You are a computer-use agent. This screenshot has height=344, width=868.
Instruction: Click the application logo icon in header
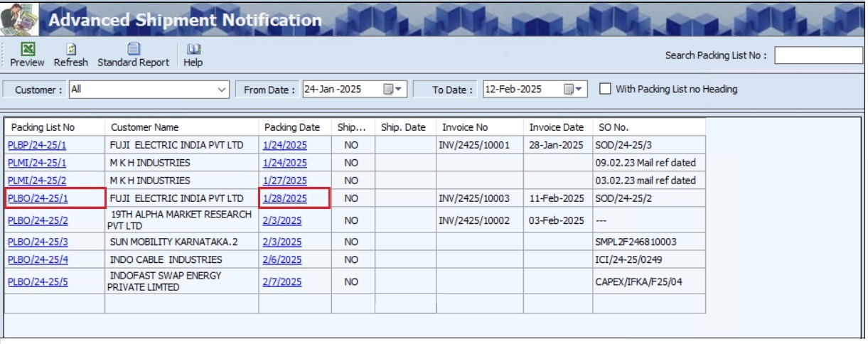(x=19, y=18)
